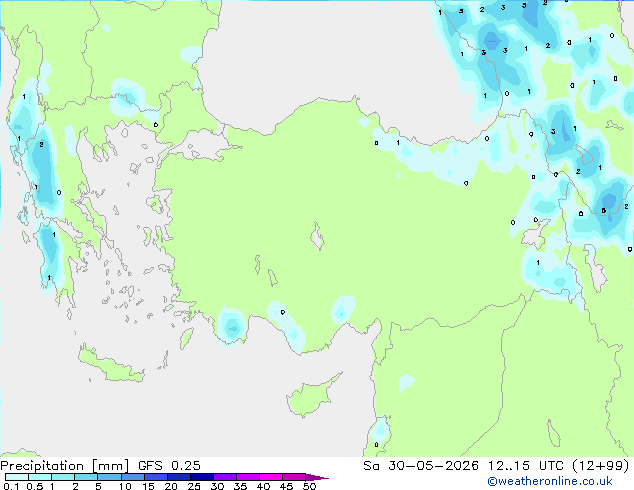Click the legend label '0.1'

pyautogui.click(x=11, y=486)
